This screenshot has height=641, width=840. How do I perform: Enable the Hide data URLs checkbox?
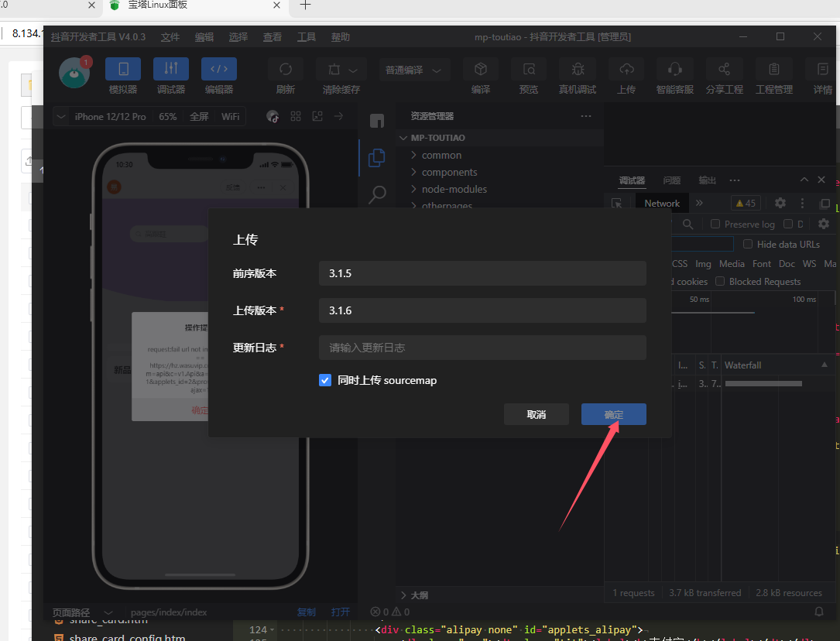[x=748, y=244]
